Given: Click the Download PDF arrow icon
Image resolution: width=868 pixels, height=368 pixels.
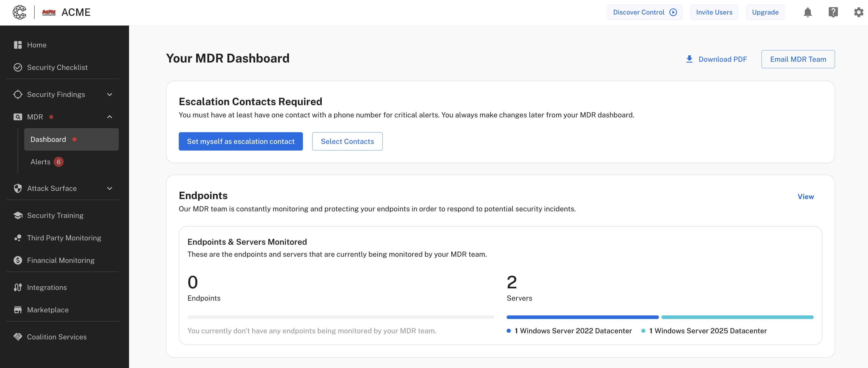Looking at the screenshot, I should 690,59.
